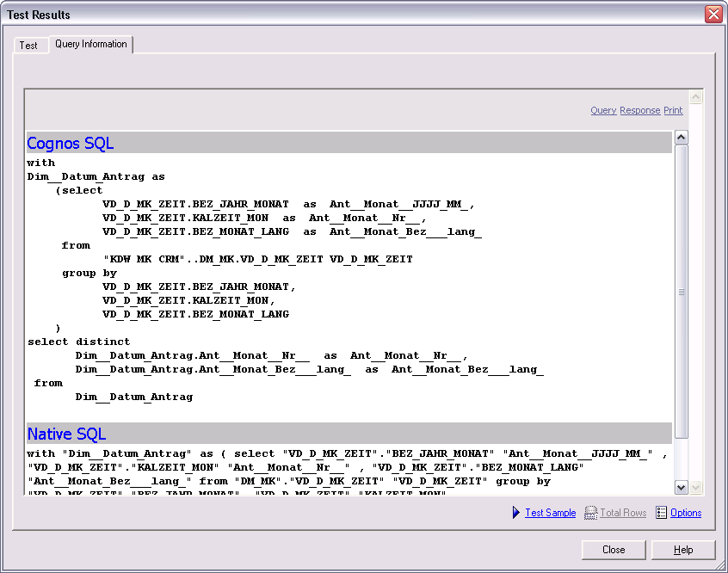728x573 pixels.
Task: Click the blue Test Sample arrow icon
Action: point(516,513)
